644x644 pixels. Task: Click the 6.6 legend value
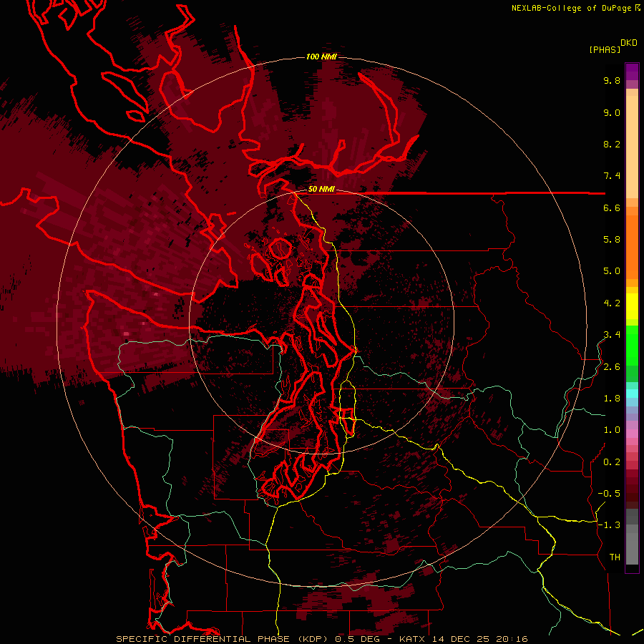612,208
